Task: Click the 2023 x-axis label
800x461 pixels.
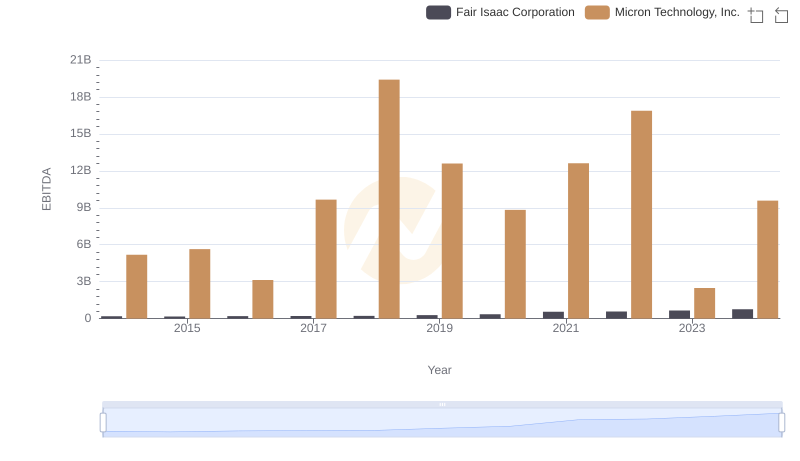Action: (692, 328)
